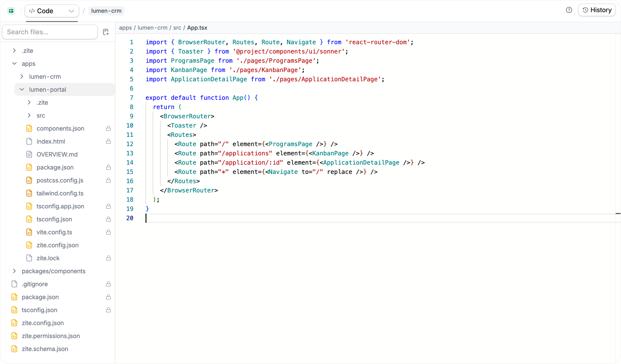Expand the lumen-crm folder in tree
The width and height of the screenshot is (621, 364).
22,77
